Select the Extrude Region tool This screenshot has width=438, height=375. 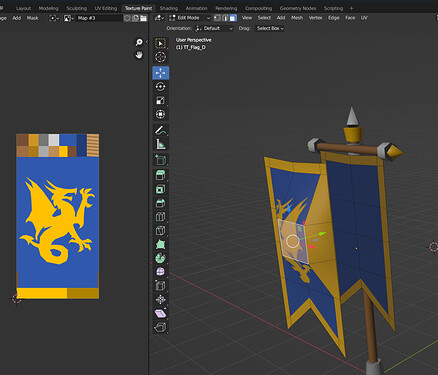(160, 175)
